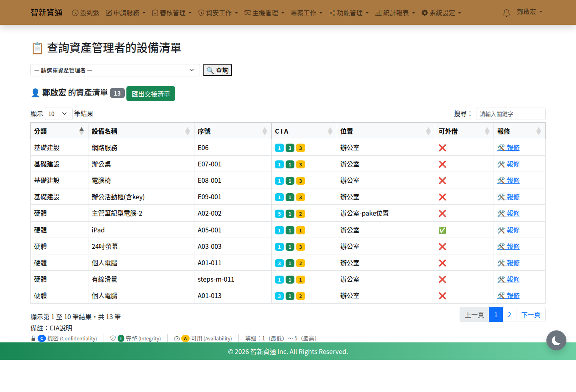Screen dimensions: 576x392
Task: Sort the table by 可外借 column
Action: tap(464, 131)
